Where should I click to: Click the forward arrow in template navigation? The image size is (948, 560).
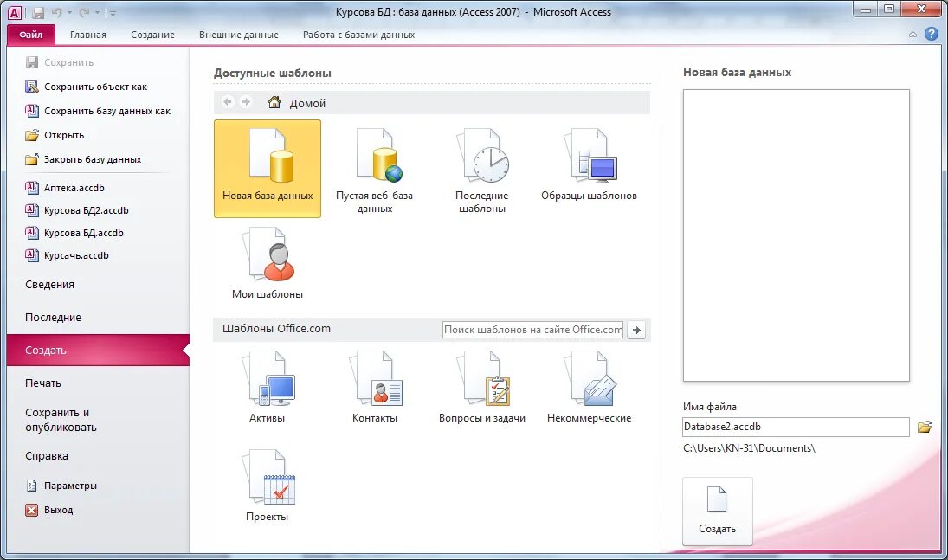point(246,102)
